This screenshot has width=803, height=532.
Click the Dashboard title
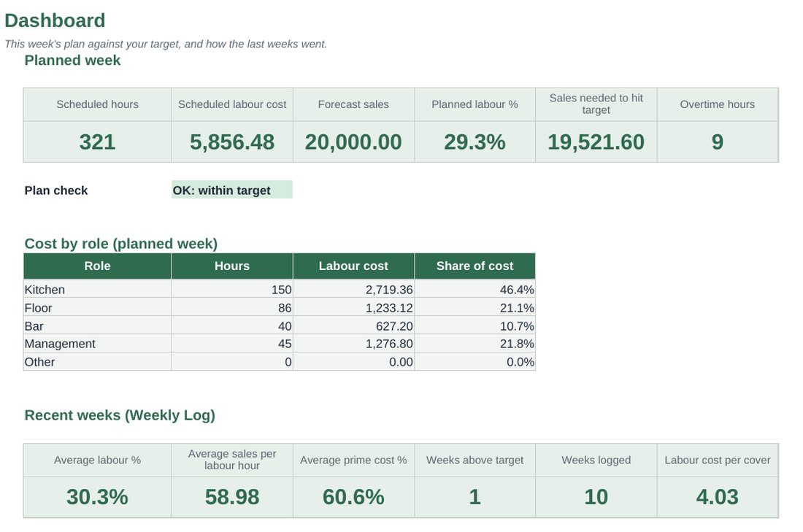click(55, 20)
